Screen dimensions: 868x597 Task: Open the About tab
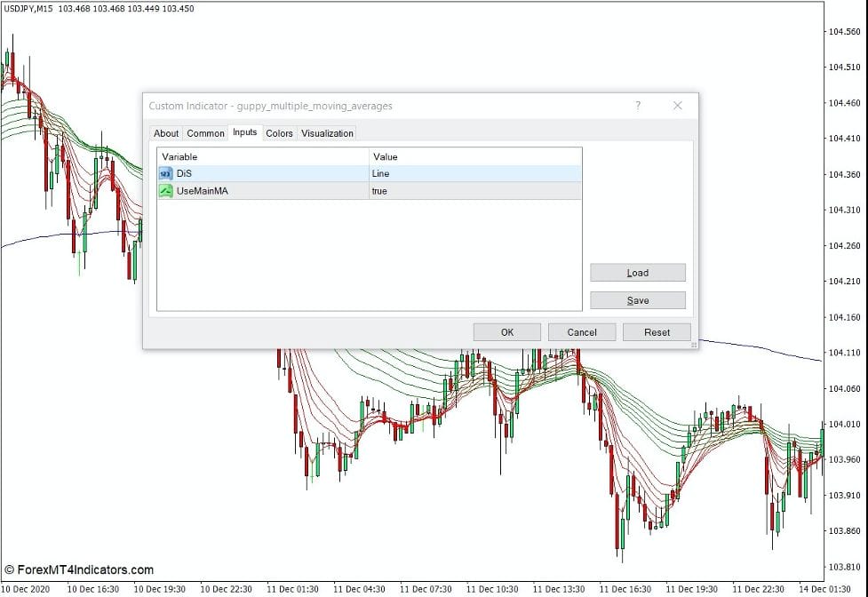(166, 133)
